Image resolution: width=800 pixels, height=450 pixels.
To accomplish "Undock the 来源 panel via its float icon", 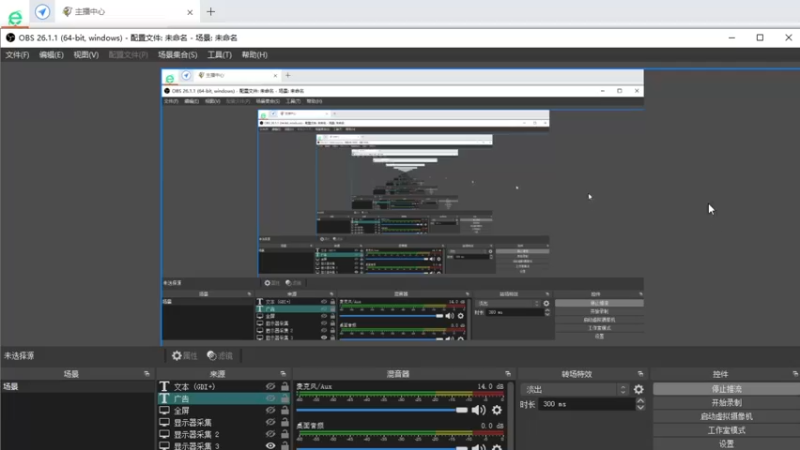I will coord(283,373).
